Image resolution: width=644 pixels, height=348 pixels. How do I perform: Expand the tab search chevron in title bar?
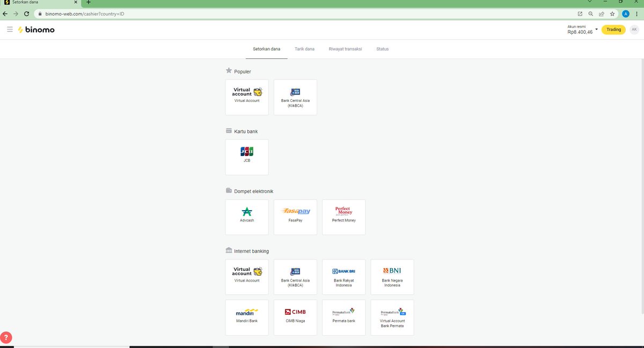pos(590,2)
